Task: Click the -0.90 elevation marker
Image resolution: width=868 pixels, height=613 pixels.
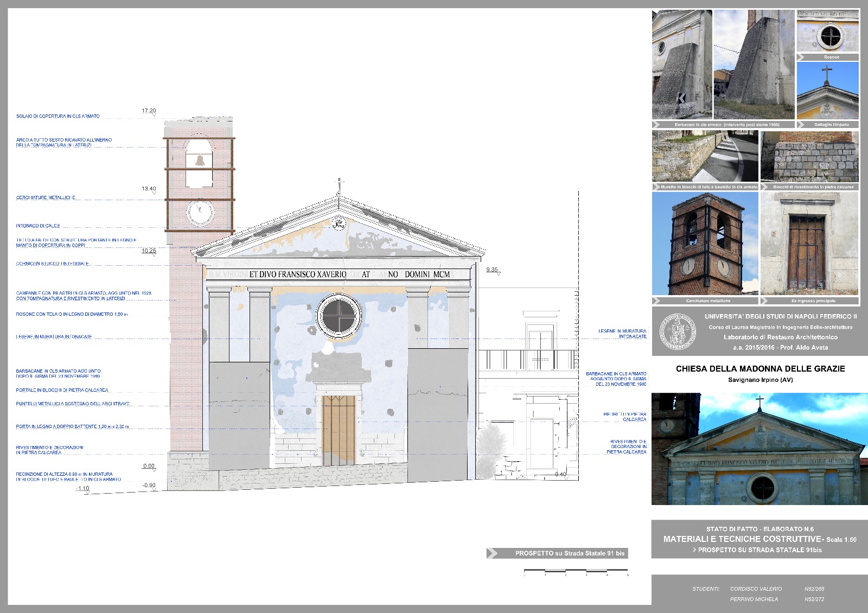Action: (x=149, y=486)
